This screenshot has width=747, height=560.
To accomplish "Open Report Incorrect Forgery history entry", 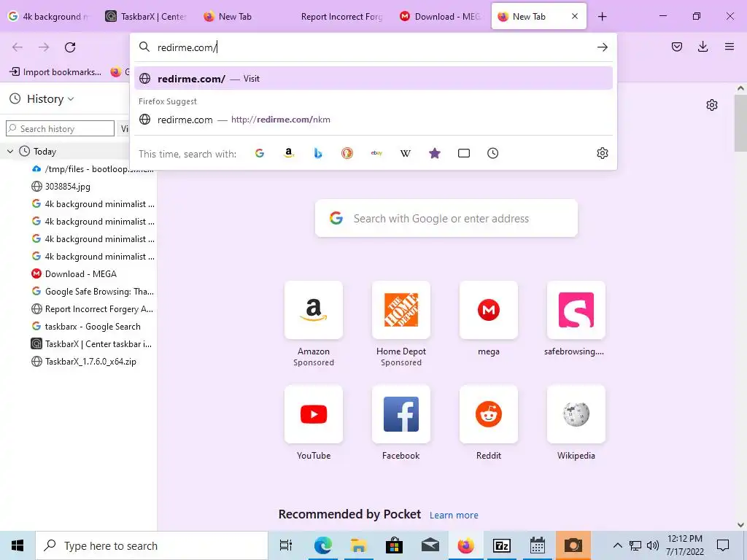I will pos(93,309).
